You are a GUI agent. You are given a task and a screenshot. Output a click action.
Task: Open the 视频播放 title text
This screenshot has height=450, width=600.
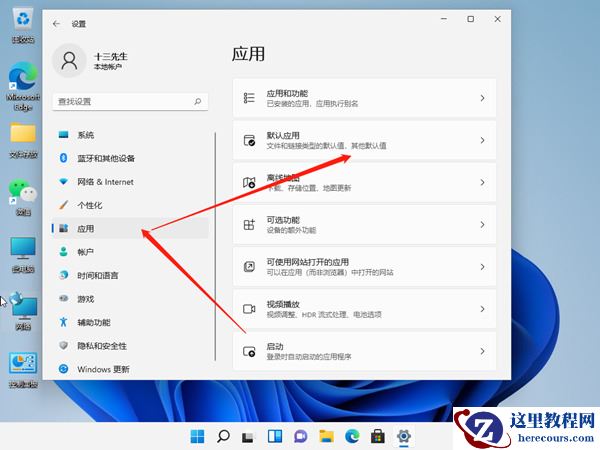(283, 304)
